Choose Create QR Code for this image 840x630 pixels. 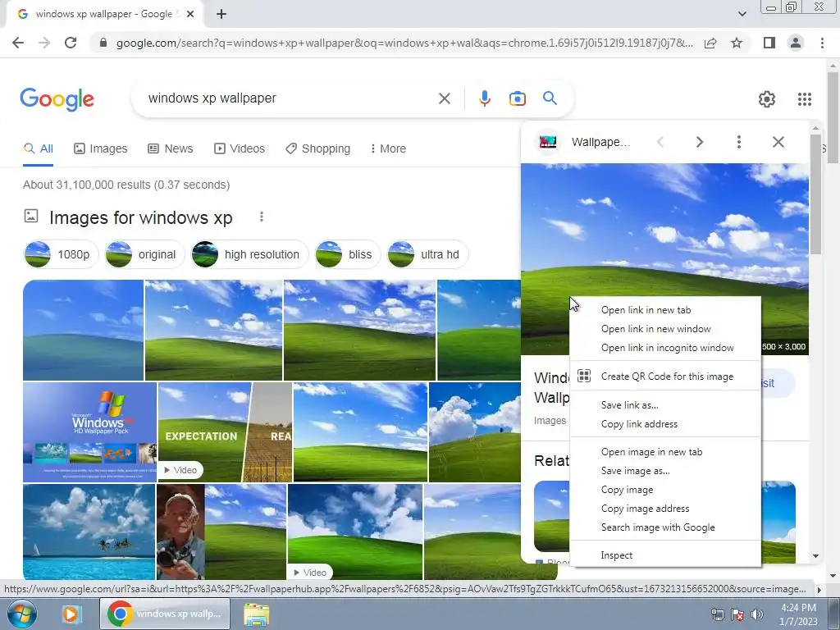pos(665,376)
